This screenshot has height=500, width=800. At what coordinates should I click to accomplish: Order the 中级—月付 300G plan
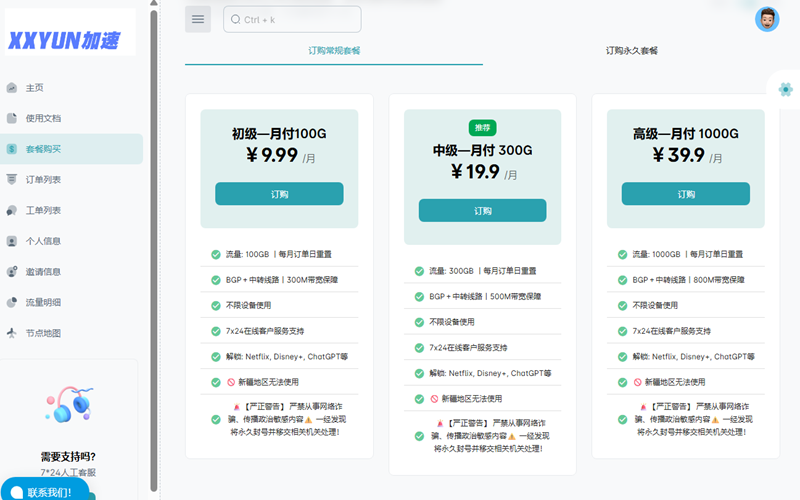(482, 211)
